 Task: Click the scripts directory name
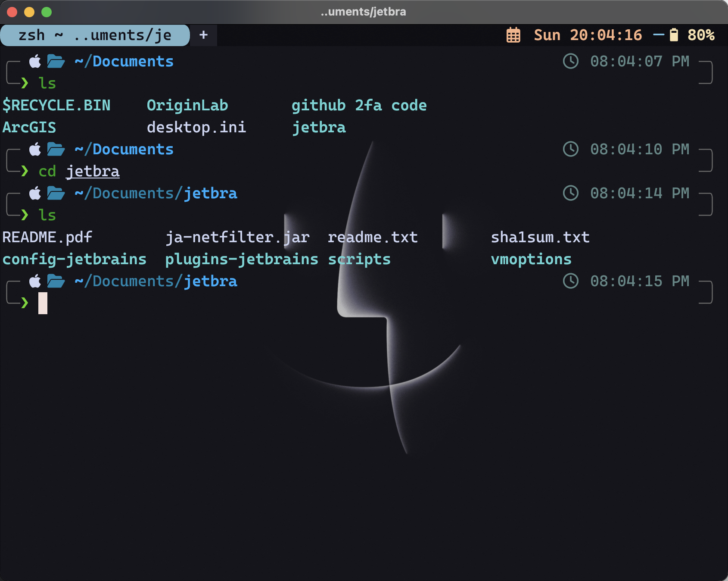pyautogui.click(x=359, y=259)
